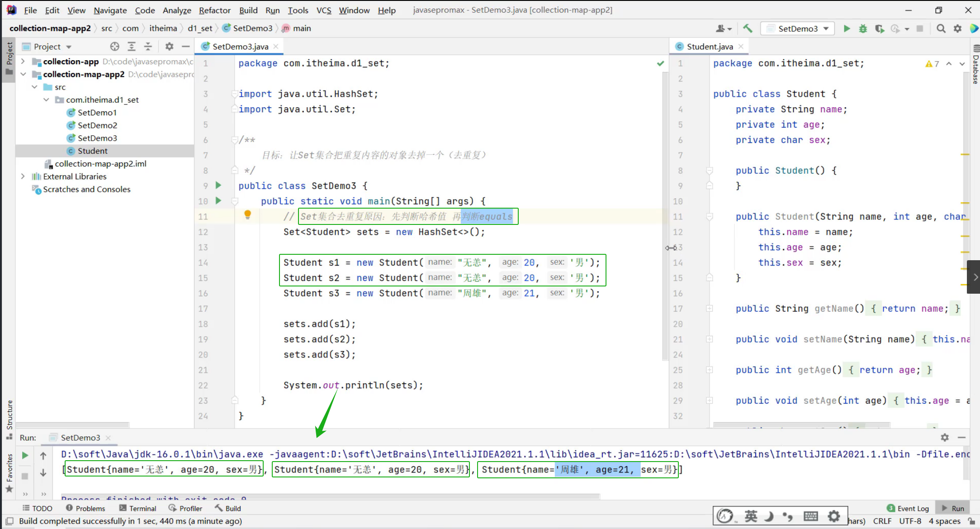Viewport: 980px width, 529px height.
Task: Click the yellow intention lightbulb icon
Action: [247, 215]
